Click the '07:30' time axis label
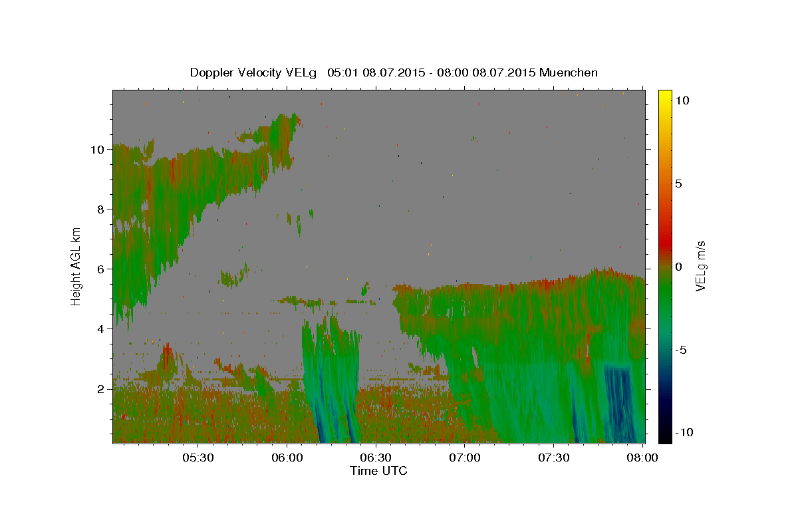Image resolution: width=798 pixels, height=532 pixels. point(553,458)
